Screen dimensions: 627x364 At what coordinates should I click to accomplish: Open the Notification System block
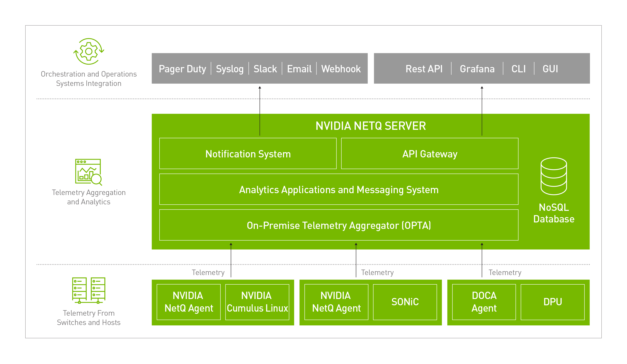tap(248, 154)
